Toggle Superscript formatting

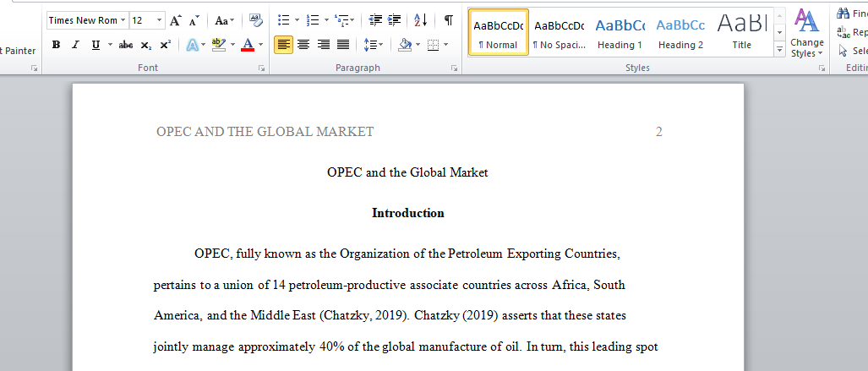[x=165, y=45]
